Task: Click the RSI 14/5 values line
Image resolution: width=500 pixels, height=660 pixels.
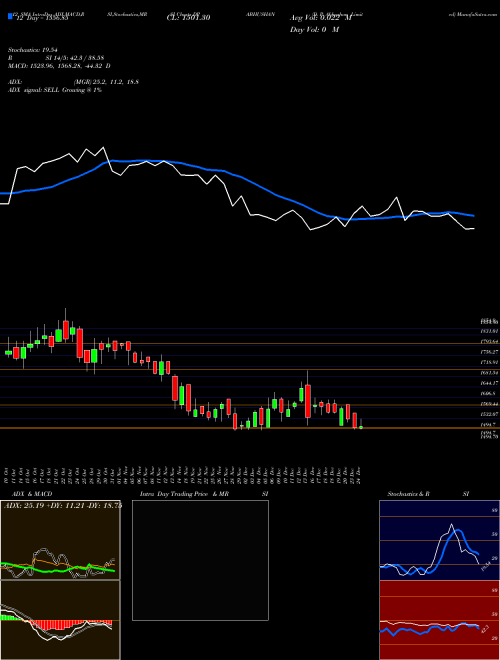Action: click(x=56, y=58)
